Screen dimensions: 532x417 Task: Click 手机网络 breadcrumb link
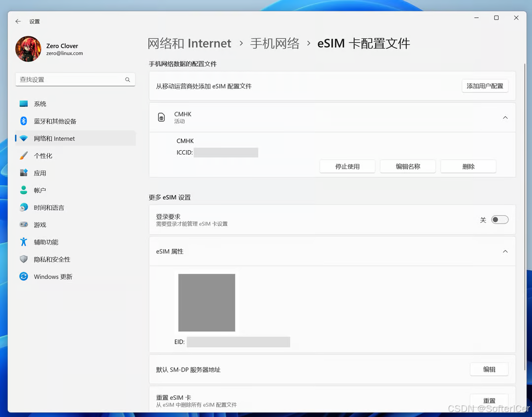tap(275, 43)
